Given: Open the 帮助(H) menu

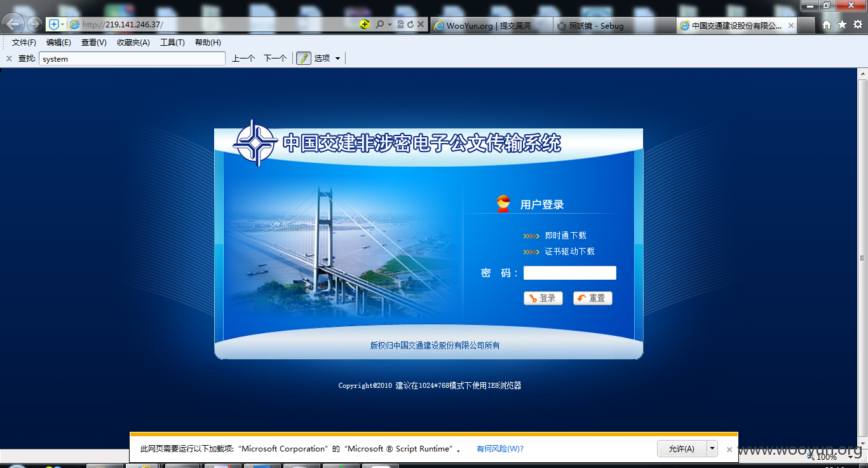Looking at the screenshot, I should click(x=208, y=43).
